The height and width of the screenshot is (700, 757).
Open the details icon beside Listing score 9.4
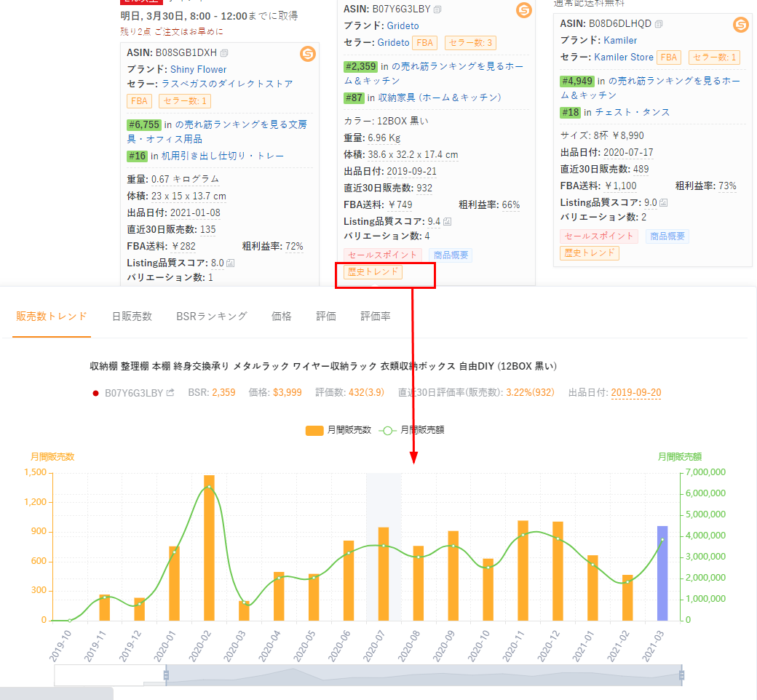click(x=447, y=222)
